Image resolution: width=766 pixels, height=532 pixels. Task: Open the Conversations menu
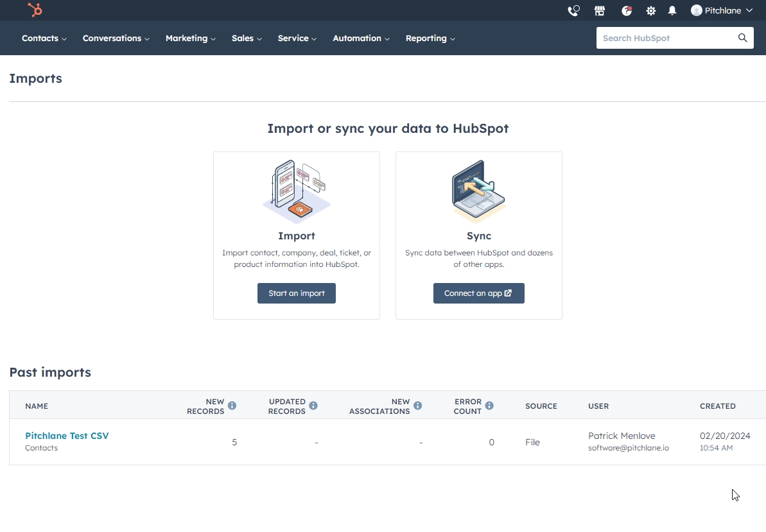point(116,39)
